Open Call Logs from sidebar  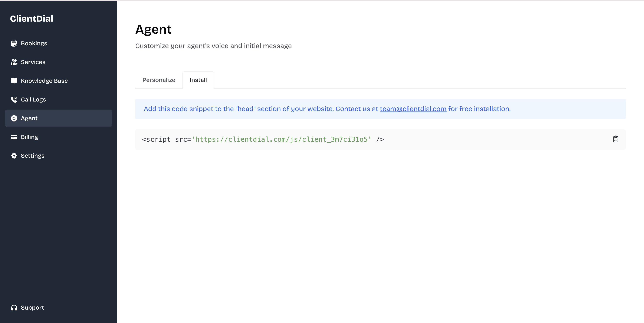coord(33,100)
